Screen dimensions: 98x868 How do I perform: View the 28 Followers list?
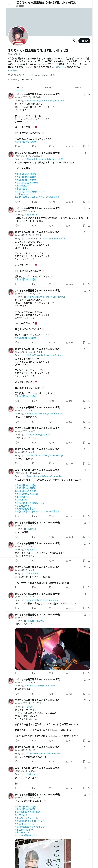pyautogui.click(x=27, y=80)
